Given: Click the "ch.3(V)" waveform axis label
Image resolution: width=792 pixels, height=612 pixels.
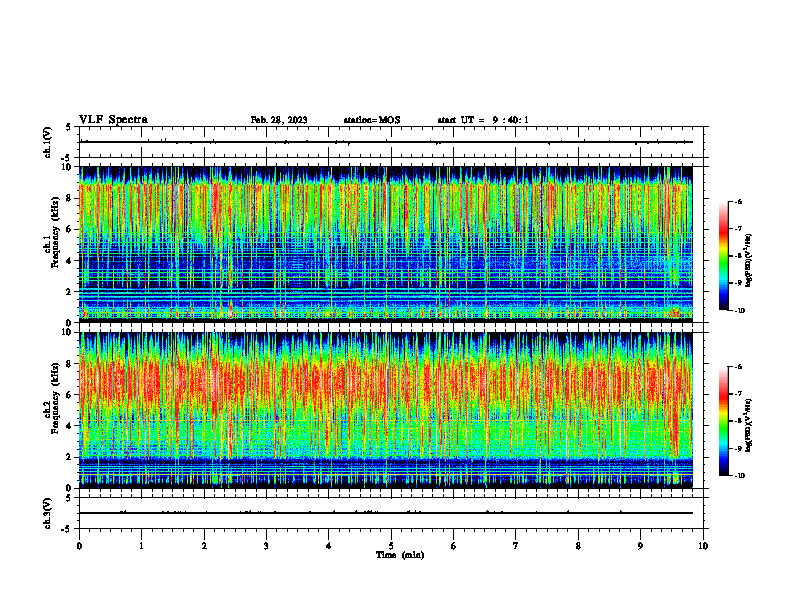Looking at the screenshot, I should [x=48, y=513].
